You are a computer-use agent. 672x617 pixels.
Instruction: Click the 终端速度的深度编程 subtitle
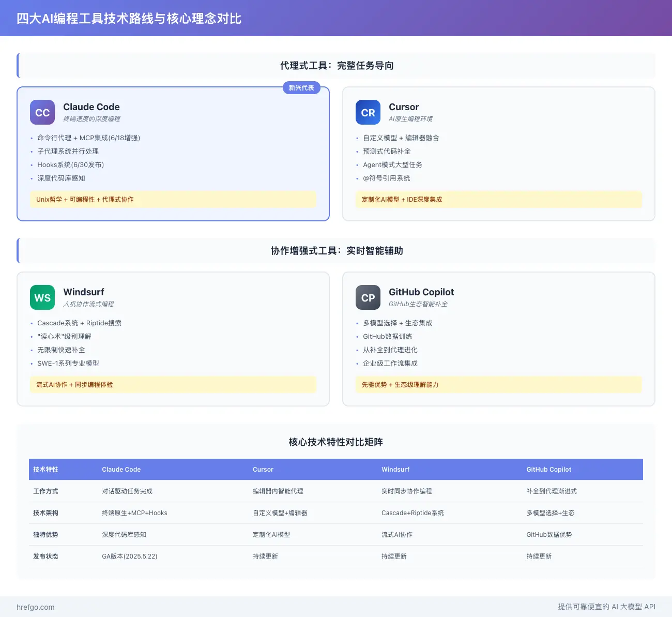click(91, 119)
